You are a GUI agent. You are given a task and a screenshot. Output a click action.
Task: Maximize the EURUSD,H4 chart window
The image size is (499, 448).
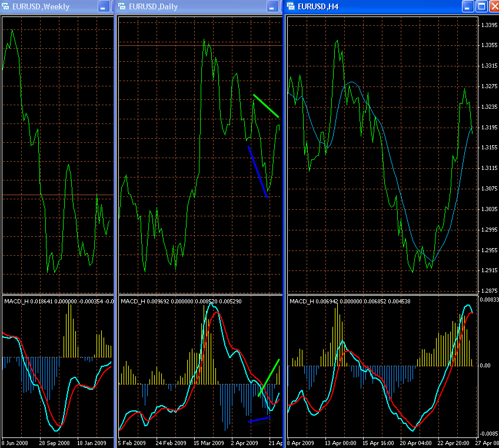[x=481, y=6]
